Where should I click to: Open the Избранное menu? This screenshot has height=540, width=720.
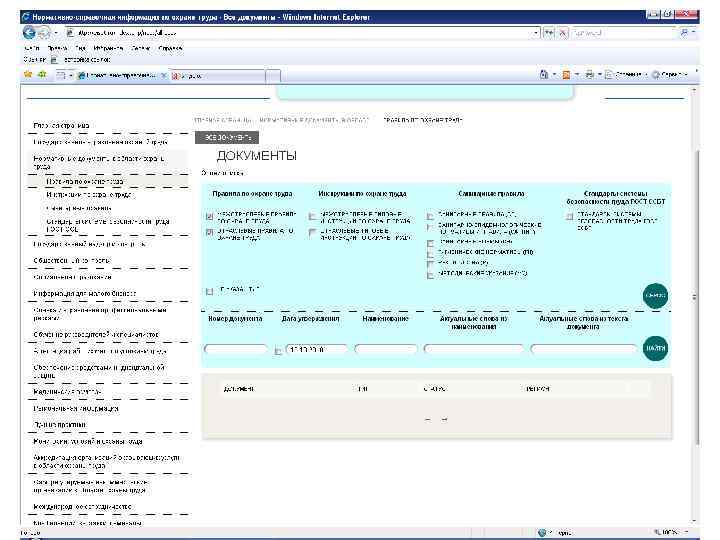[x=108, y=48]
